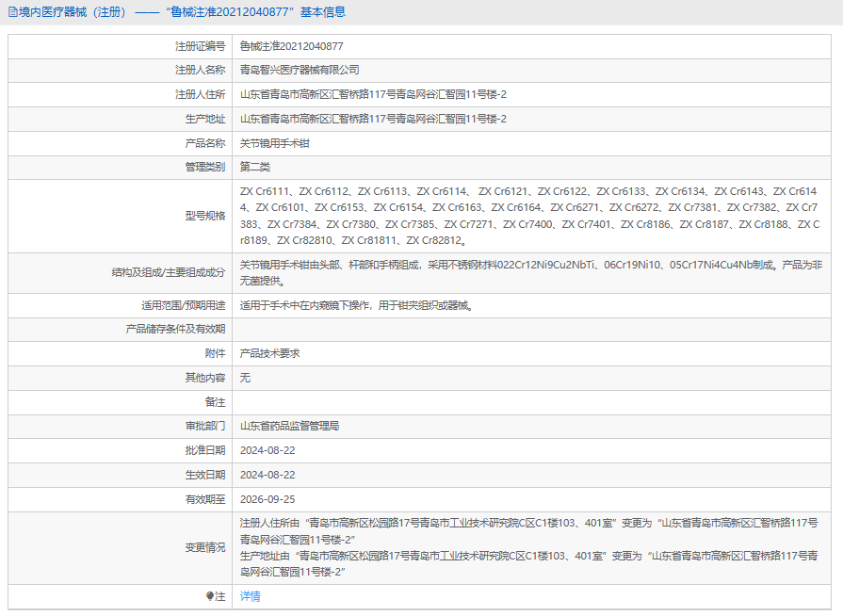
Task: Select product name 关节镜用手术钳
Action: point(275,143)
